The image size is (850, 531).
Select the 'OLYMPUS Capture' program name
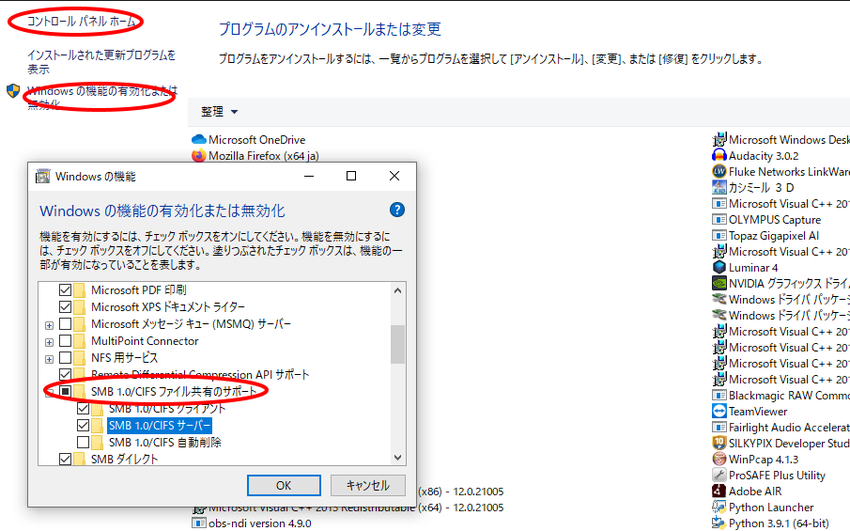pos(775,219)
